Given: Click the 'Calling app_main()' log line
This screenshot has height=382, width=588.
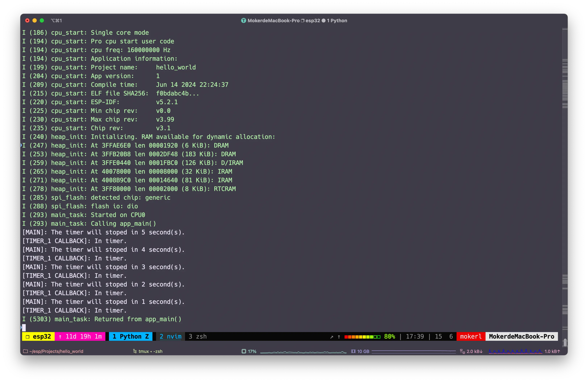Looking at the screenshot, I should (x=89, y=223).
